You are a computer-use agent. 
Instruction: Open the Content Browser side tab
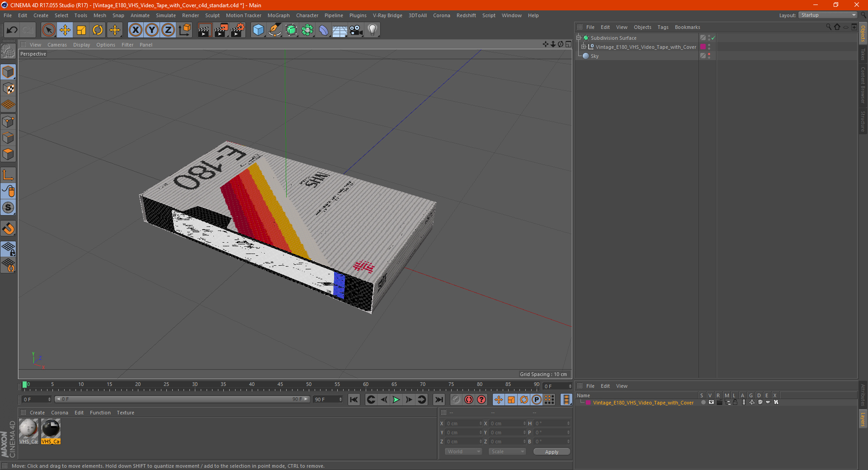pyautogui.click(x=863, y=85)
